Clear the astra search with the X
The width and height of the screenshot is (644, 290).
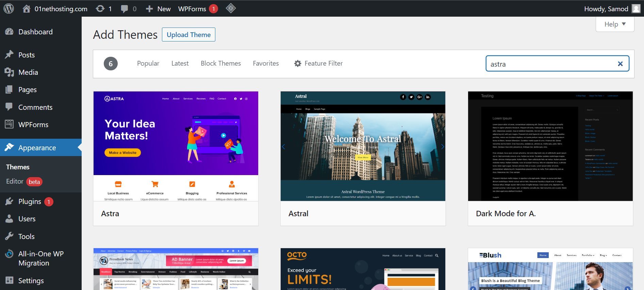620,64
